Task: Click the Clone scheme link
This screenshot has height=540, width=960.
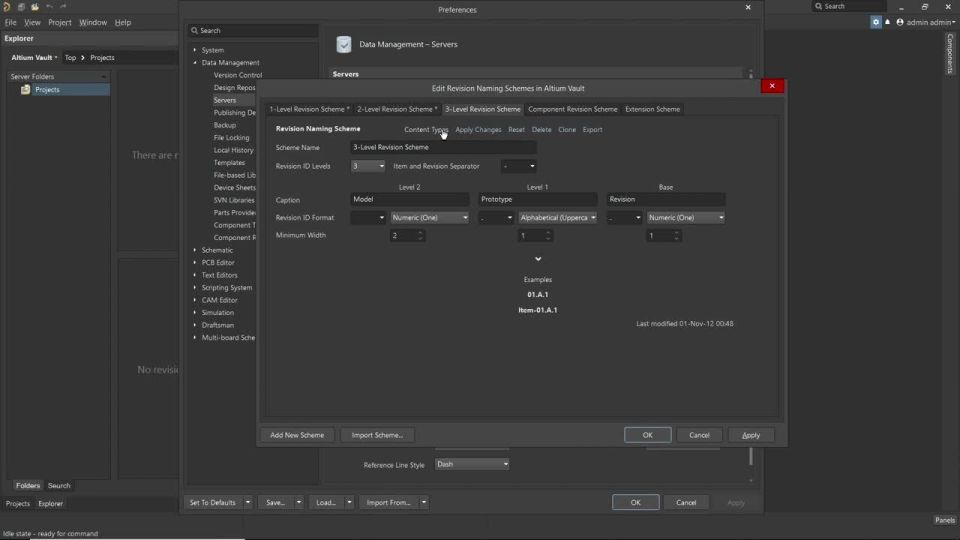Action: click(567, 130)
